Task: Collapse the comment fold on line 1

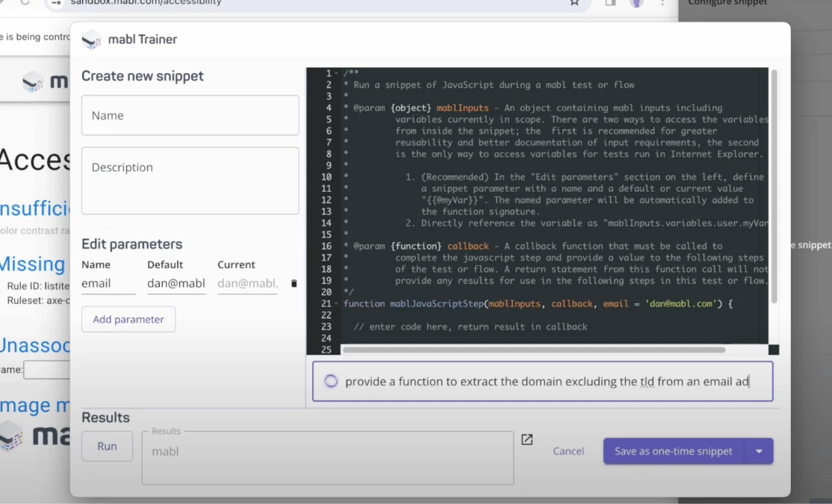Action: pyautogui.click(x=336, y=73)
